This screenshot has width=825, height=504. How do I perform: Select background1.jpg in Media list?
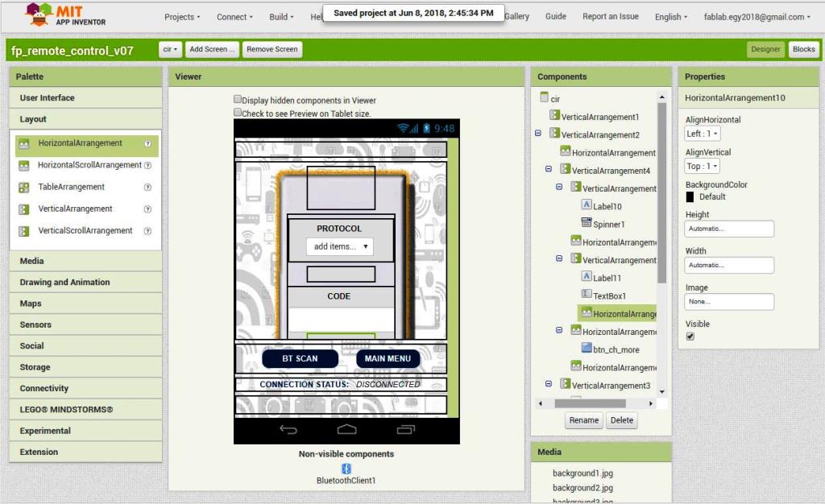[582, 473]
